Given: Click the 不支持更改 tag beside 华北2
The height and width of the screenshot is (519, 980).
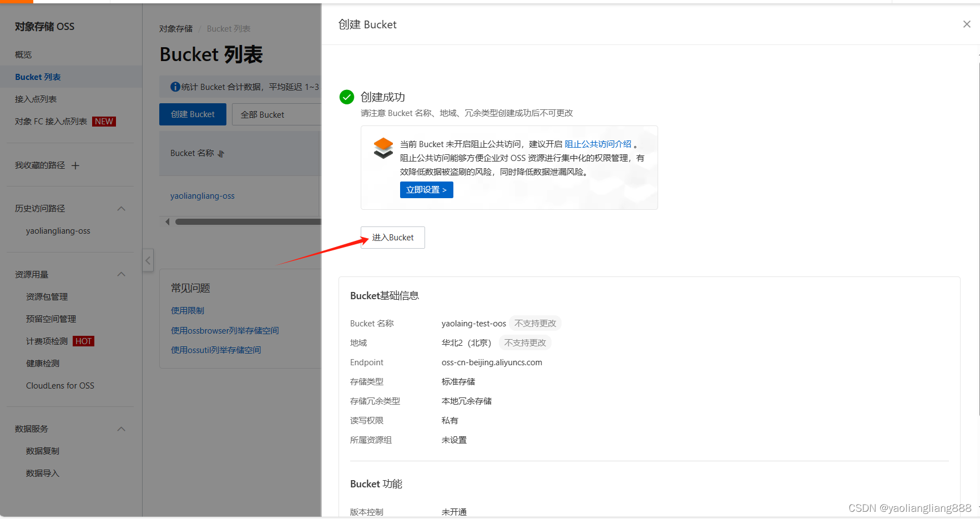Looking at the screenshot, I should point(525,342).
